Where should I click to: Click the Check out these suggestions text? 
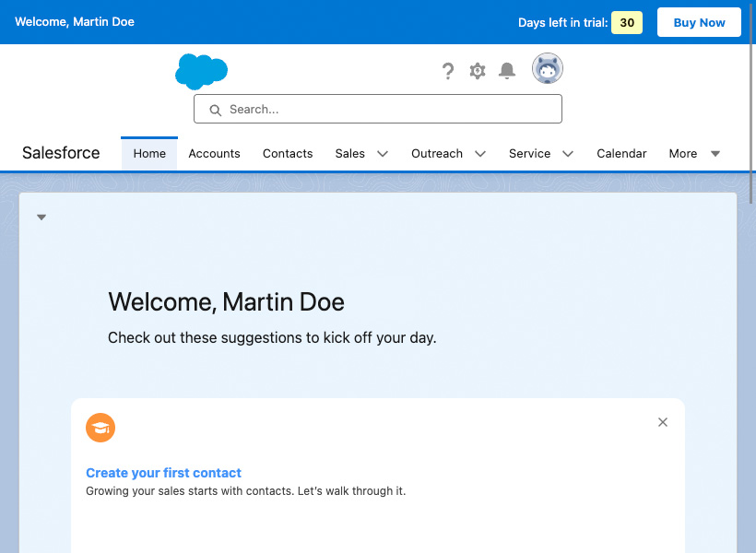click(272, 337)
